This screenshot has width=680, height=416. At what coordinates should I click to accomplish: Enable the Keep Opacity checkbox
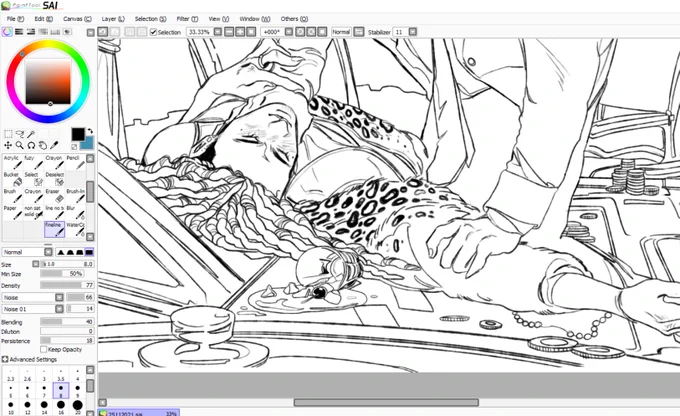click(x=43, y=349)
